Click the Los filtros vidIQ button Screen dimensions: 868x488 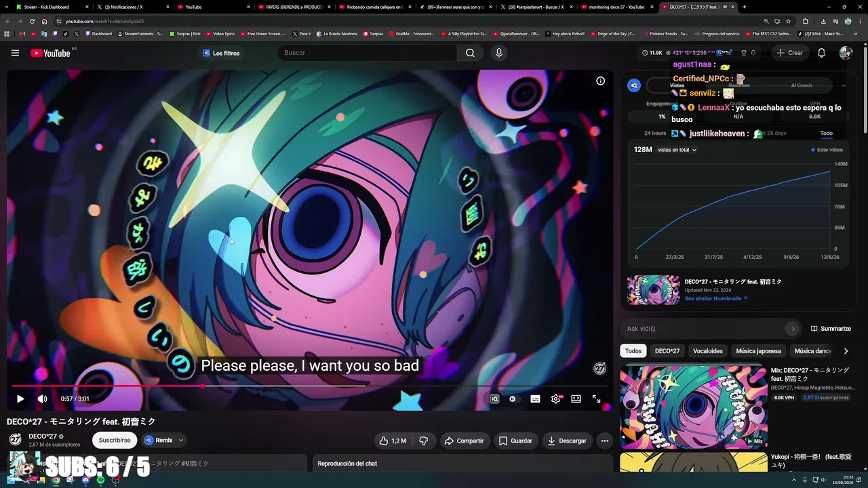pos(221,53)
